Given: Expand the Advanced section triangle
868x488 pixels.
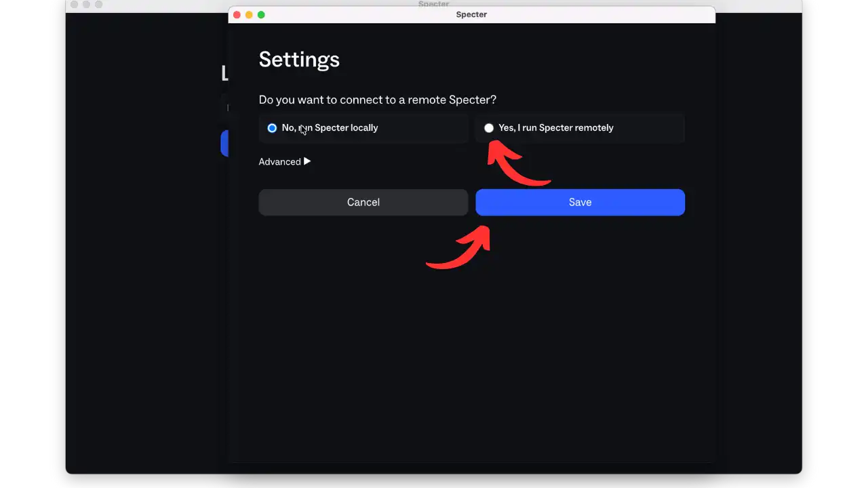Looking at the screenshot, I should click(307, 161).
